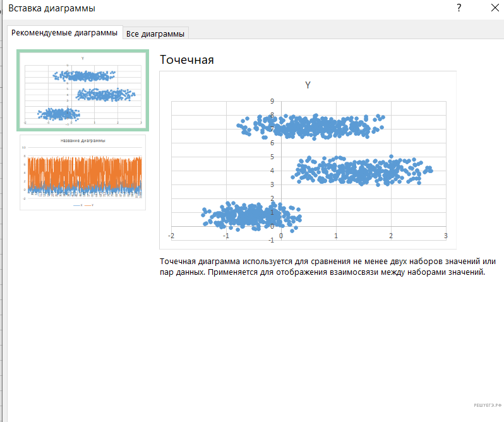Click the scatter chart description text
The width and height of the screenshot is (504, 422).
(327, 267)
